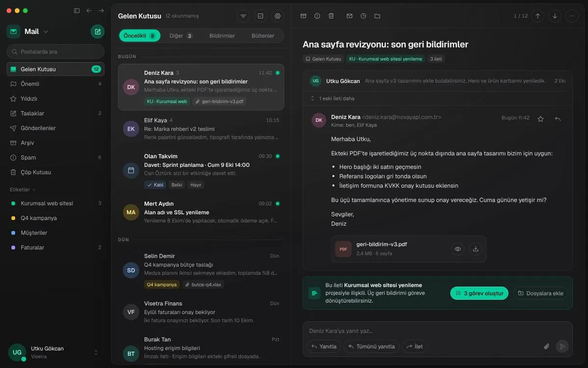Click the Yanıtla reply button
This screenshot has width=588, height=368.
324,346
